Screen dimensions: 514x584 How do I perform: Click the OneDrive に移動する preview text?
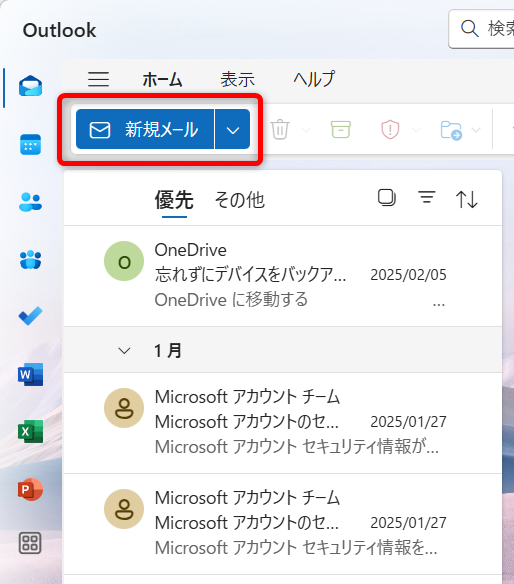pos(231,300)
